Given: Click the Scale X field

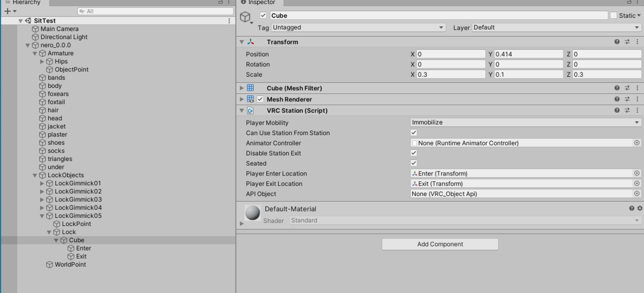Looking at the screenshot, I should click(x=451, y=75).
